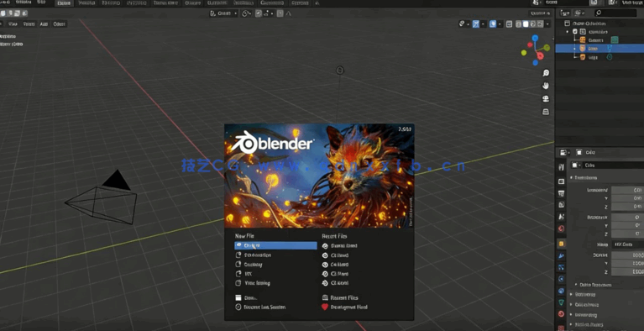Open the overlays settings dropdown arrow
644x331 pixels.
point(500,24)
